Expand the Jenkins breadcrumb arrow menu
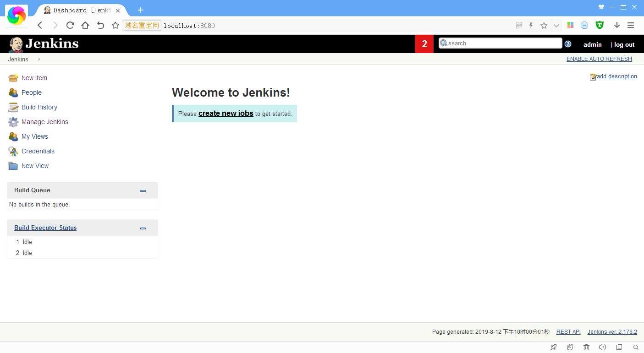644x353 pixels. pos(39,59)
